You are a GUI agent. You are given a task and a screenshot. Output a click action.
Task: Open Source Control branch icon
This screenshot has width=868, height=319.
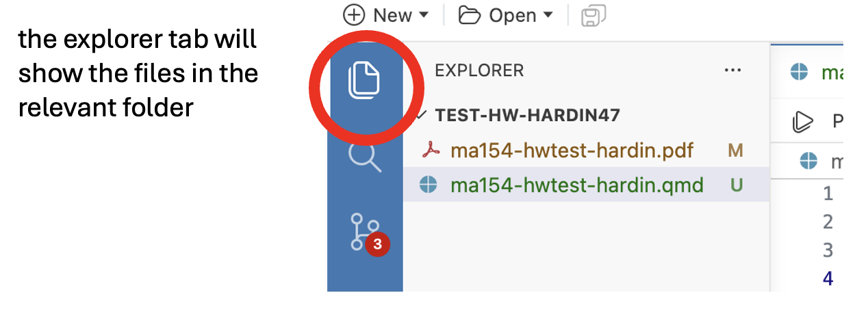pos(363,231)
